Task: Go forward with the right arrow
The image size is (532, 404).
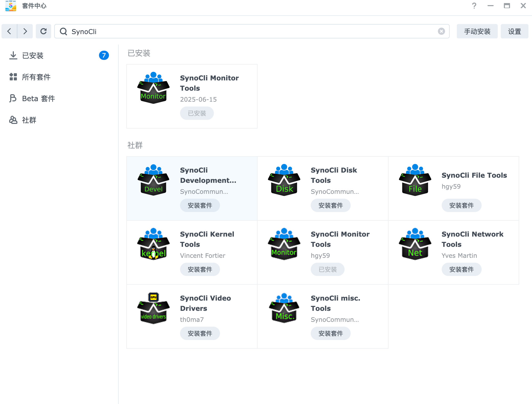Action: point(25,31)
